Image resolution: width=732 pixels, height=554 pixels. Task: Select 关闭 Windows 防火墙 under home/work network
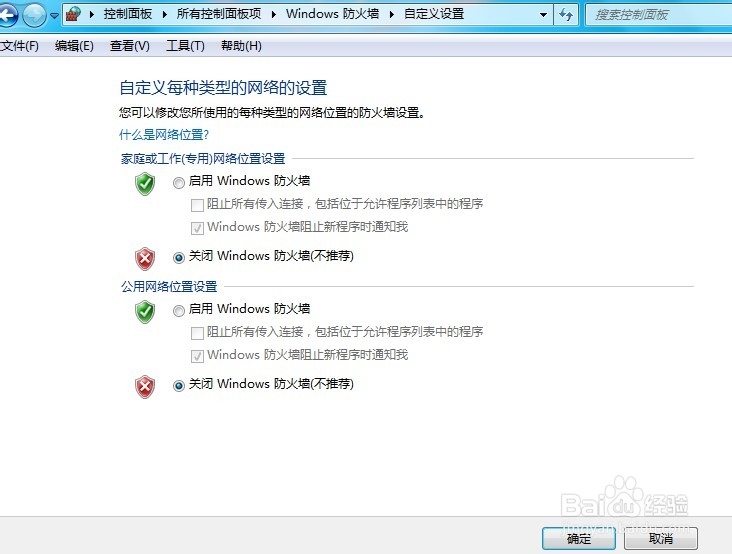(179, 257)
